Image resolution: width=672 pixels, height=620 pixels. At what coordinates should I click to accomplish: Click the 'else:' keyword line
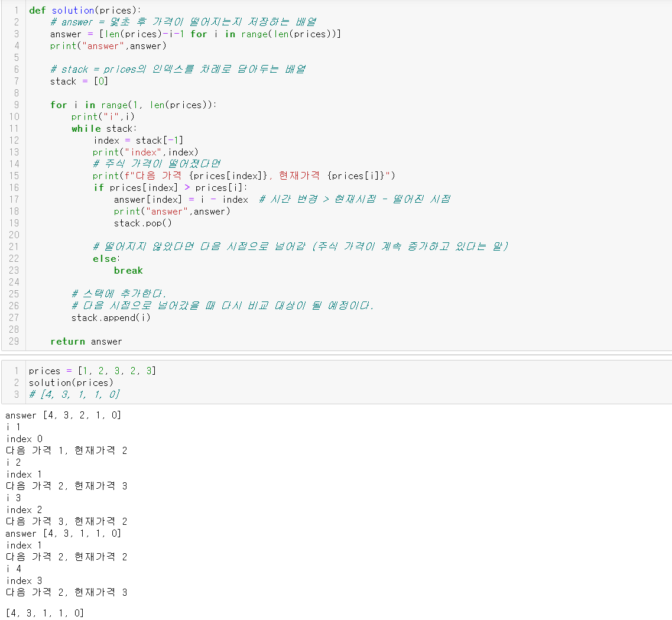(106, 259)
